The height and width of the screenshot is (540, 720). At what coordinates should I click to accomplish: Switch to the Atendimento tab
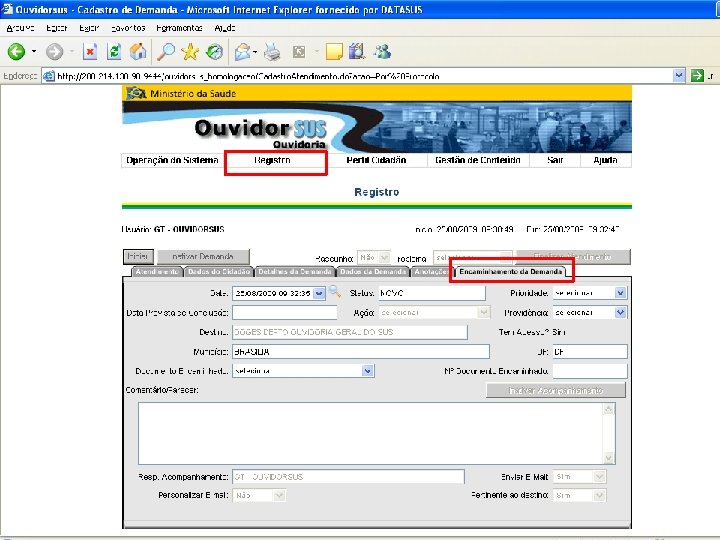coord(157,272)
